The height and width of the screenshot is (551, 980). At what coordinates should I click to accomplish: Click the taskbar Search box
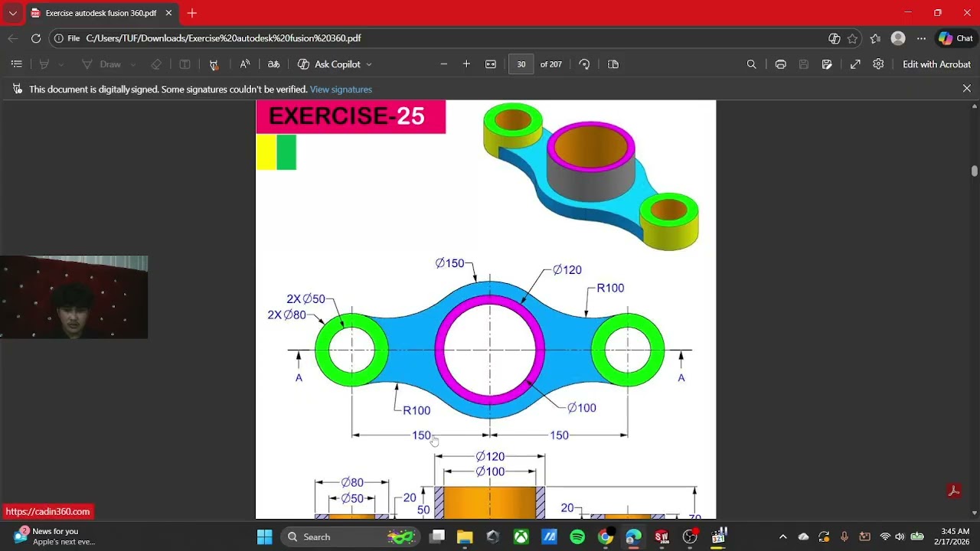(x=351, y=536)
